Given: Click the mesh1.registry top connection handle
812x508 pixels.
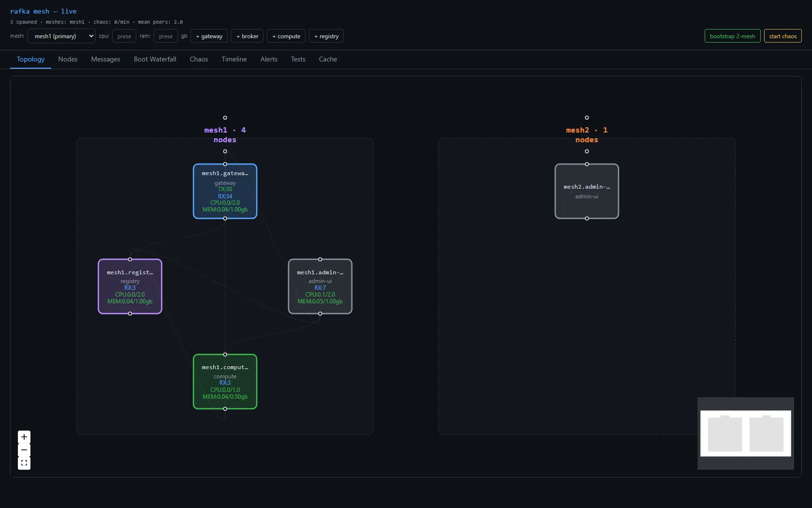Looking at the screenshot, I should click(130, 259).
